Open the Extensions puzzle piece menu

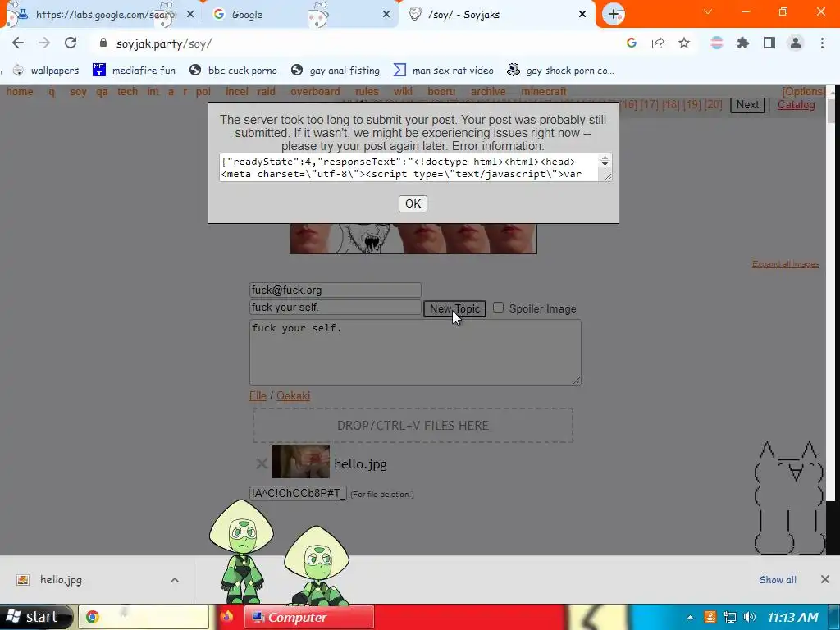(743, 43)
